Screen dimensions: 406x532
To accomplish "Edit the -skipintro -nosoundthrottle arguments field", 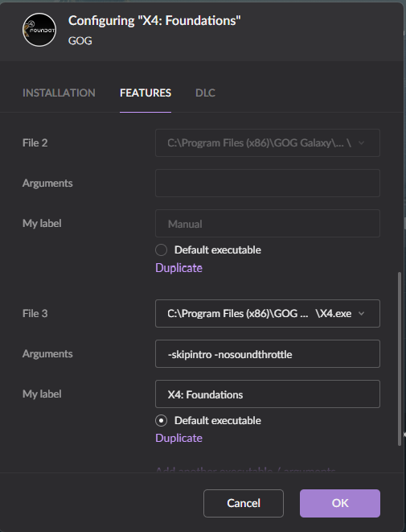I will [268, 354].
